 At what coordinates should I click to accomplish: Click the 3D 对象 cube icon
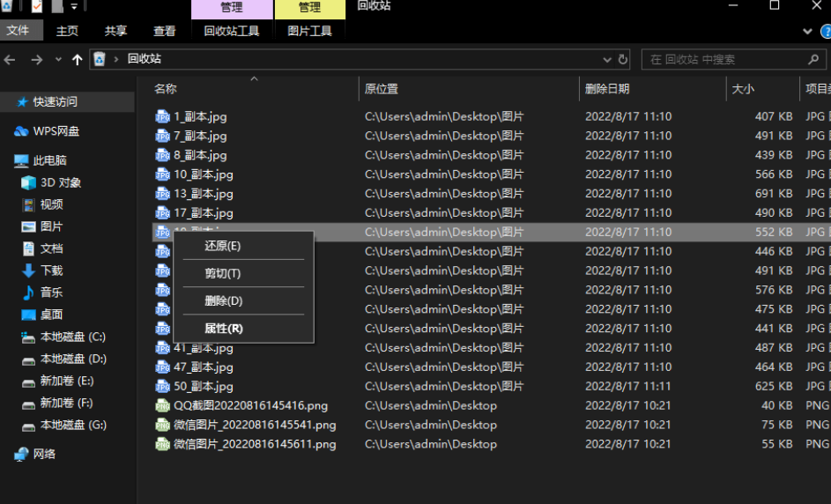tap(28, 183)
